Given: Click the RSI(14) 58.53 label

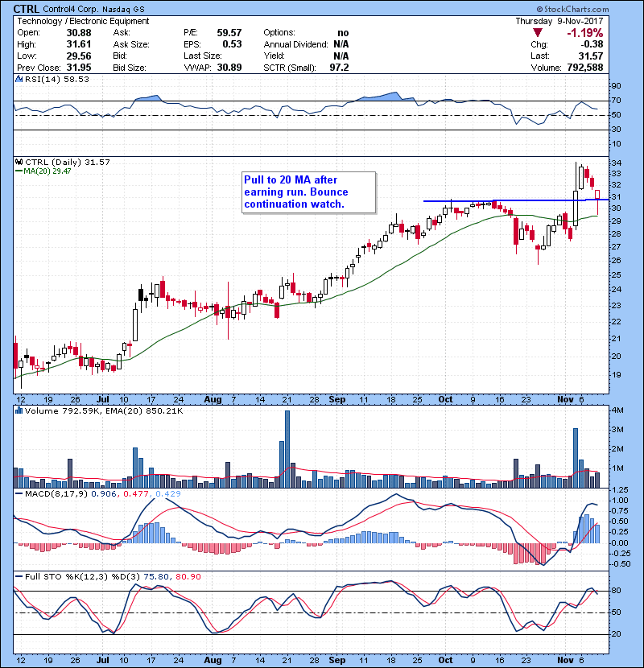Looking at the screenshot, I should [57, 79].
